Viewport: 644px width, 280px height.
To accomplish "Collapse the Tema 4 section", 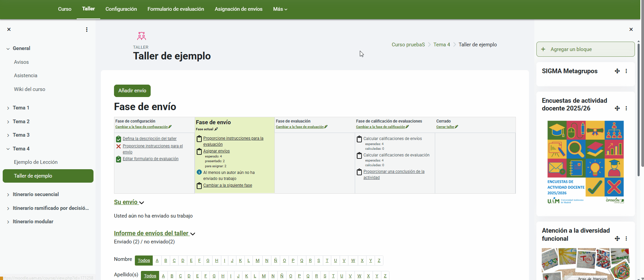I will pos(8,149).
